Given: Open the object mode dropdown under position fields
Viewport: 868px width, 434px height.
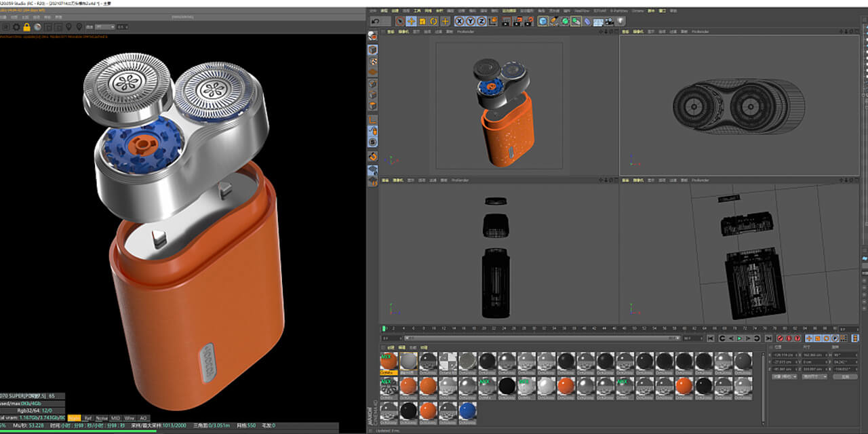Looking at the screenshot, I should pos(785,376).
